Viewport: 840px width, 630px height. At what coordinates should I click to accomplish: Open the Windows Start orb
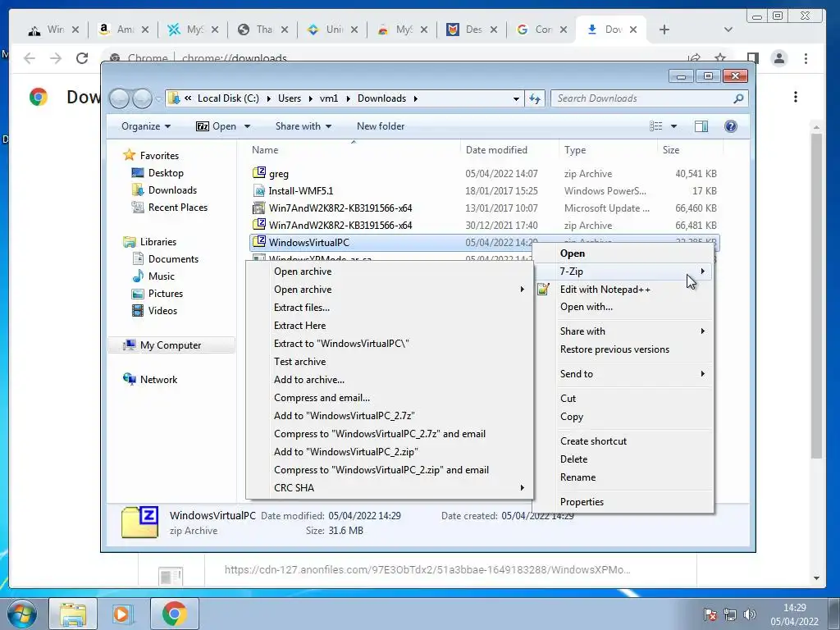[22, 614]
